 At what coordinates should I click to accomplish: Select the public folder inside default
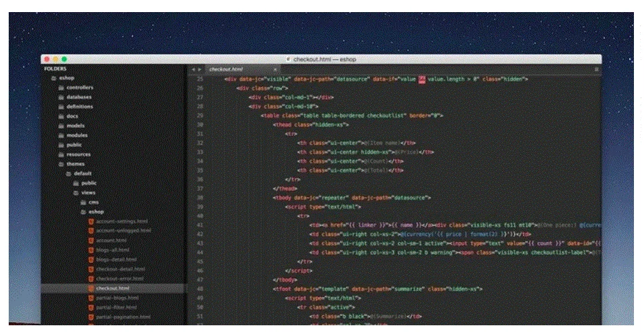click(89, 183)
